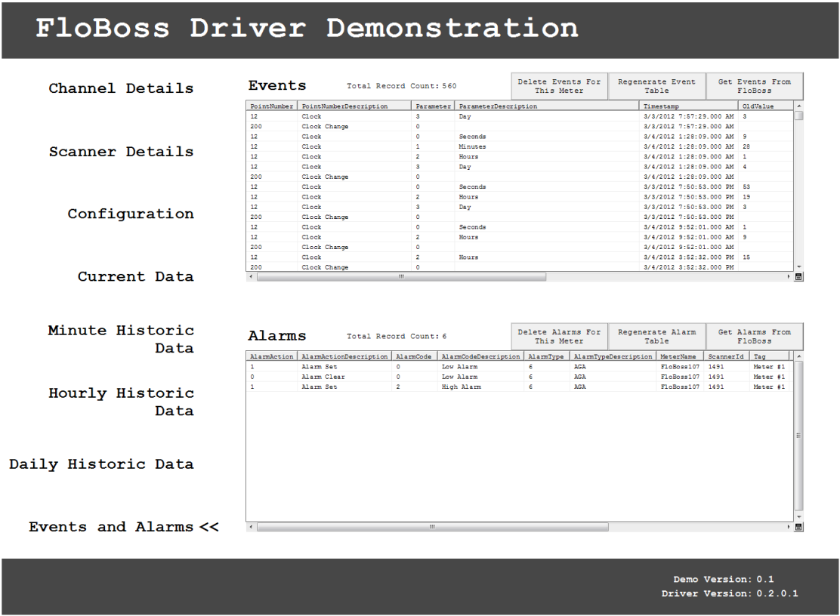
Task: Click the Driver Version 0.2.0.1 text
Action: (730, 593)
